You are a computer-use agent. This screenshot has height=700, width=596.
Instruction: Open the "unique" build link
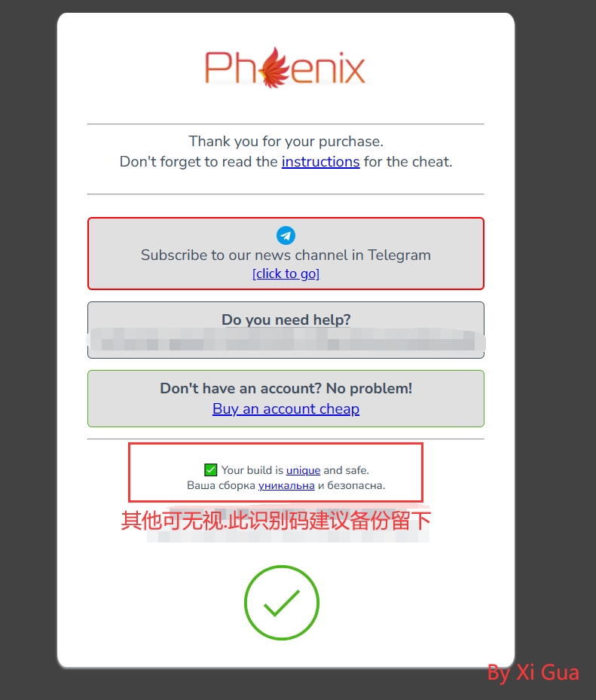pos(303,470)
